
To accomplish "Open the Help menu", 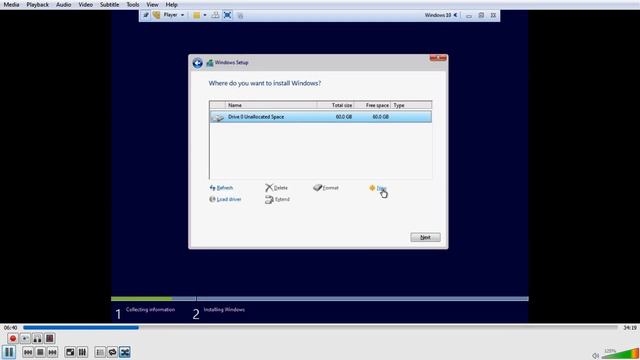I will coord(171,4).
